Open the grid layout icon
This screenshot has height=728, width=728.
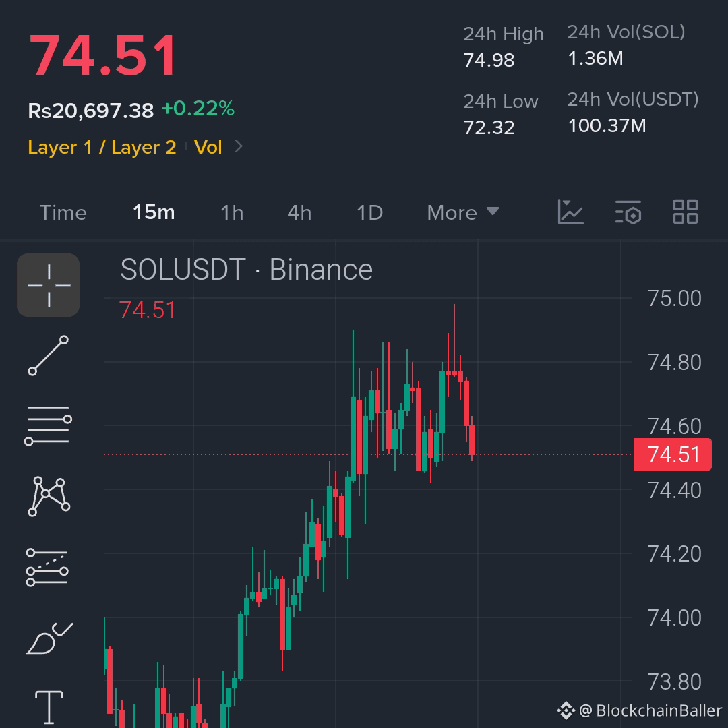686,212
